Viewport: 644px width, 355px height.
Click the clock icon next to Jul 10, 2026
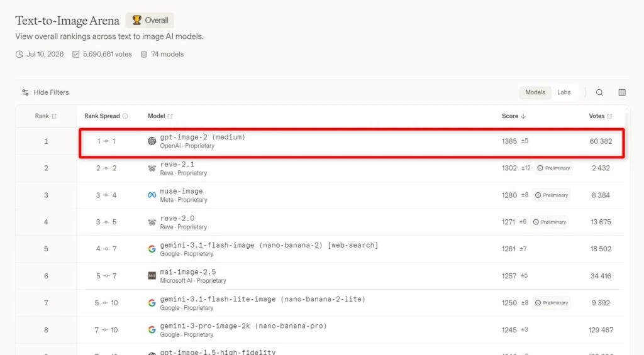(x=19, y=54)
